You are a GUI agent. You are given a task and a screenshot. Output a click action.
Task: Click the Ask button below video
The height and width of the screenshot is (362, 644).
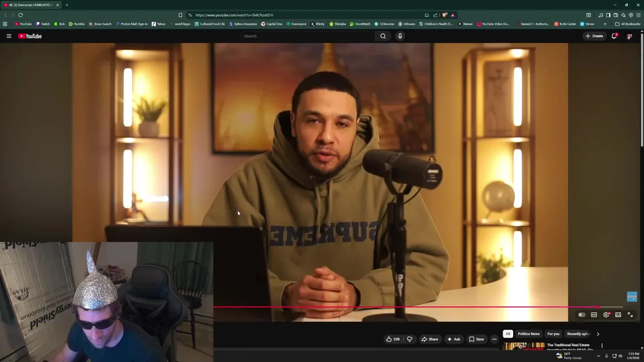click(453, 339)
